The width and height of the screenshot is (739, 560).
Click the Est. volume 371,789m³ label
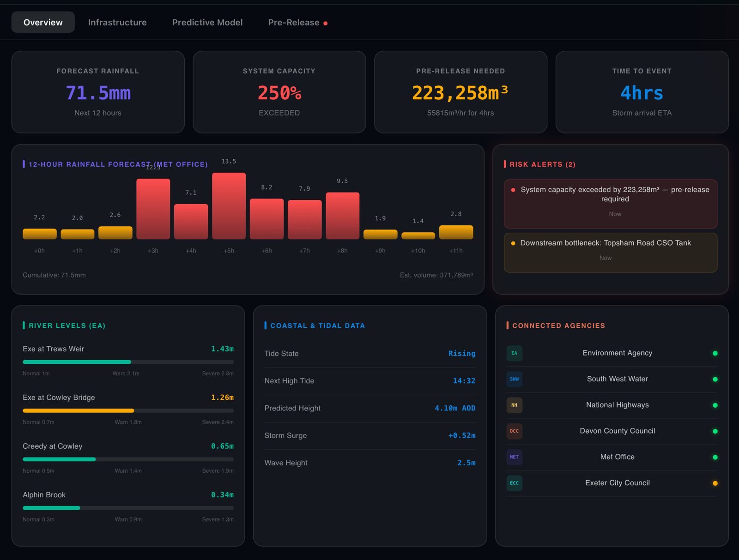click(x=436, y=275)
